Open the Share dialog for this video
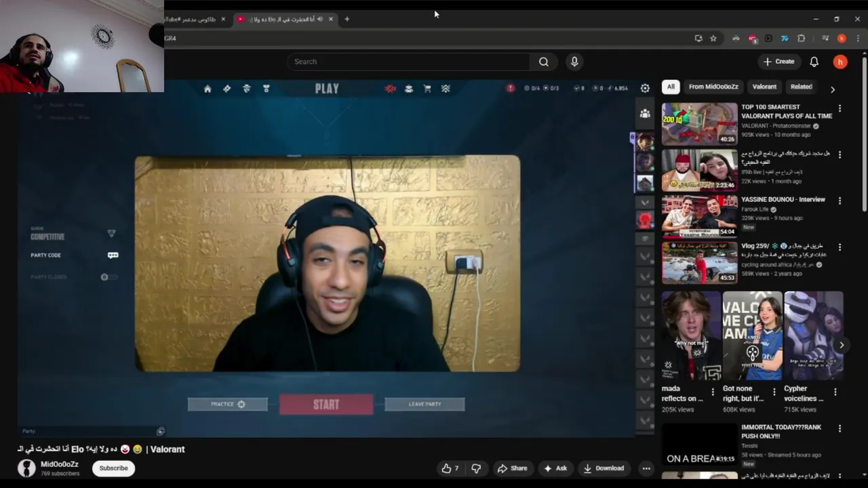This screenshot has height=488, width=868. (x=512, y=468)
